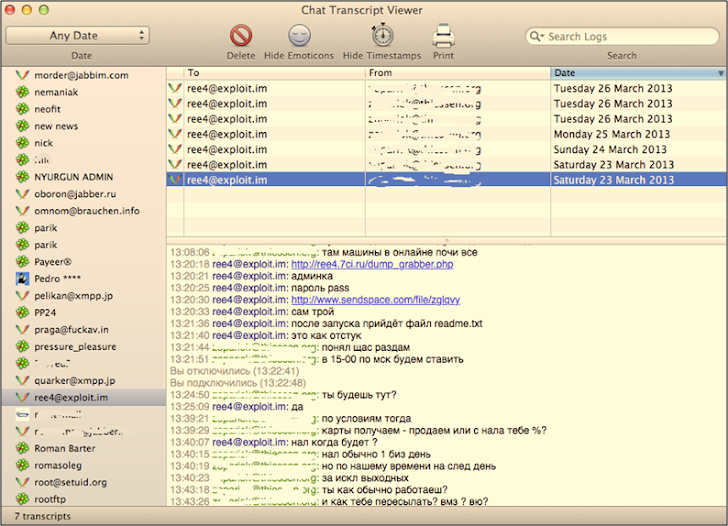Click the Delete toolbar icon
This screenshot has height=526, width=728.
coord(241,37)
